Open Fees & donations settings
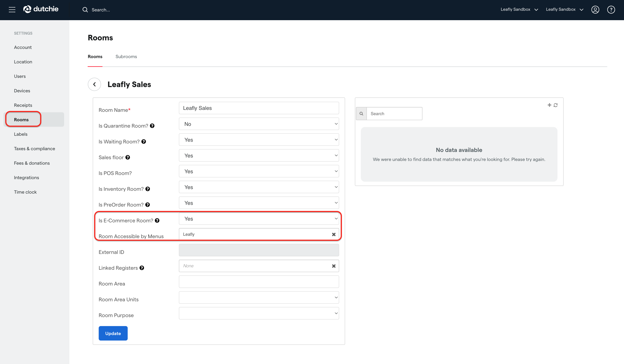Viewport: 624px width, 364px height. tap(32, 163)
